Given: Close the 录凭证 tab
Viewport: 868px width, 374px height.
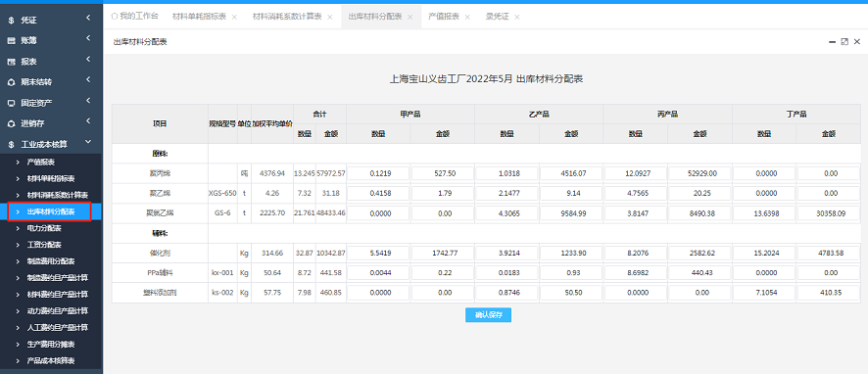Looking at the screenshot, I should [517, 18].
